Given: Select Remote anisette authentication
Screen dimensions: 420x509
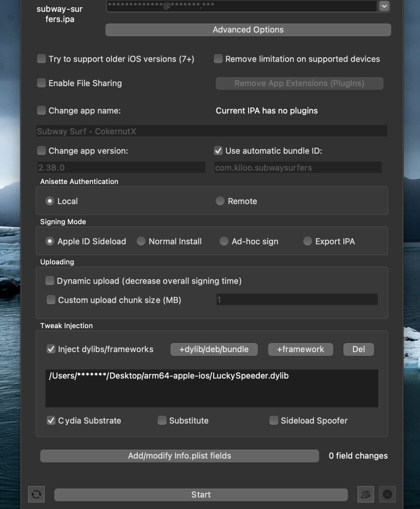Looking at the screenshot, I should pyautogui.click(x=220, y=201).
